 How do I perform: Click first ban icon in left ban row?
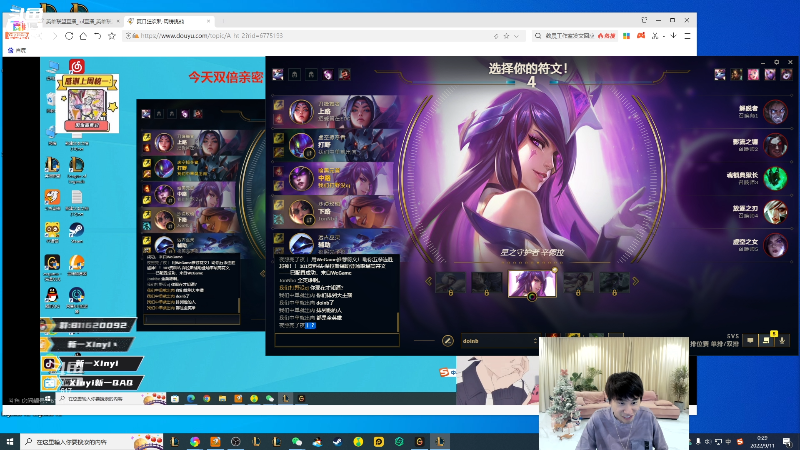pyautogui.click(x=278, y=74)
